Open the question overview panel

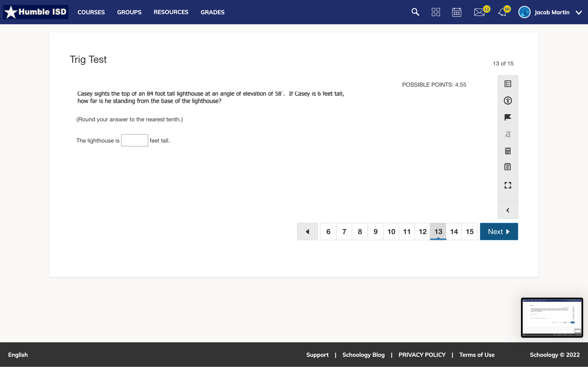click(x=508, y=84)
